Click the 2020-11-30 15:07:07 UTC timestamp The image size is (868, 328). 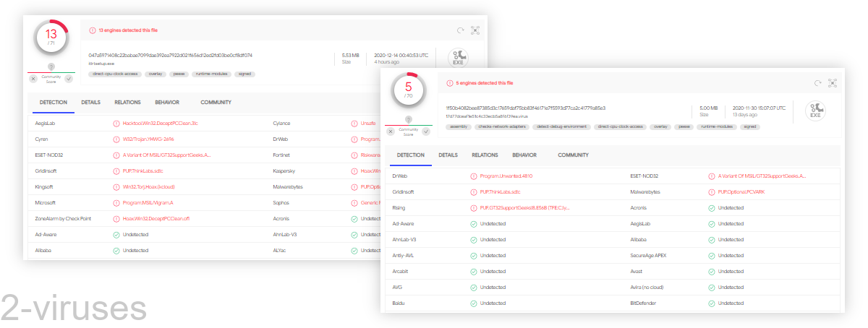[759, 108]
